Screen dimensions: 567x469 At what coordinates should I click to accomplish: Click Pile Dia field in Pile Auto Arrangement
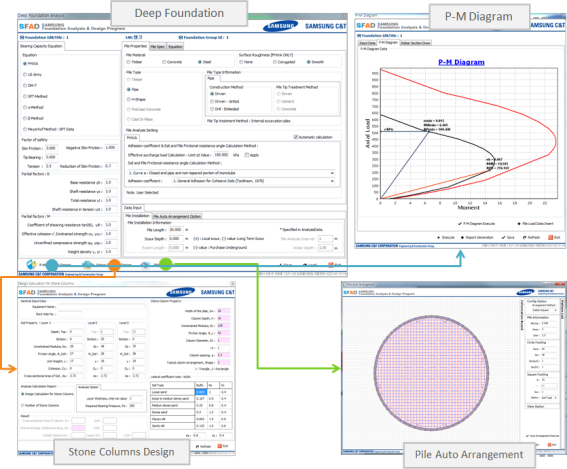coord(549,323)
